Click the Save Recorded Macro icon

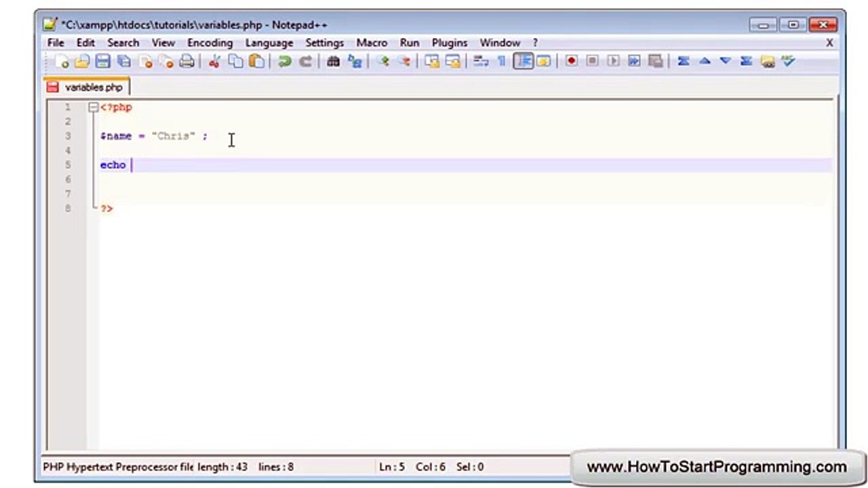tap(655, 62)
